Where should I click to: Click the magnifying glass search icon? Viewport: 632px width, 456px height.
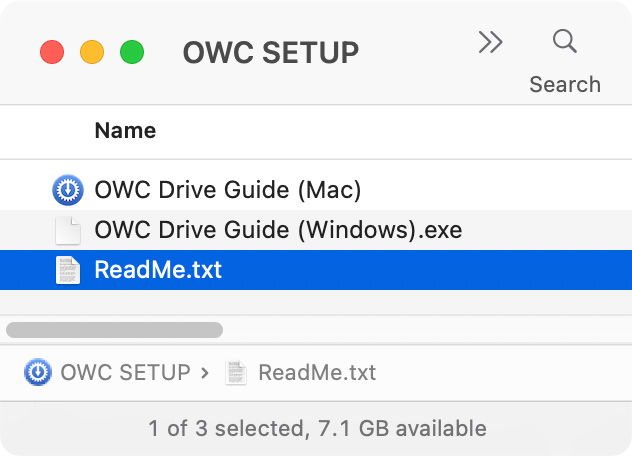point(564,41)
